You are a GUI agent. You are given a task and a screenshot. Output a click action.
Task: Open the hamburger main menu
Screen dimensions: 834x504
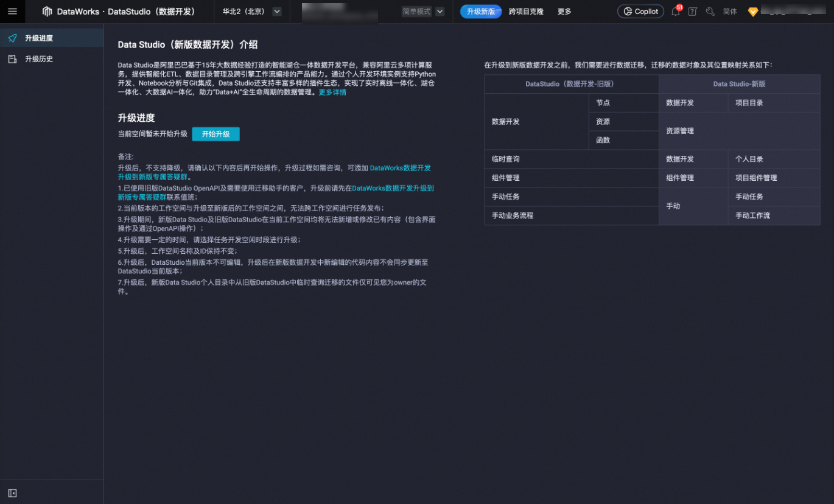(x=12, y=11)
